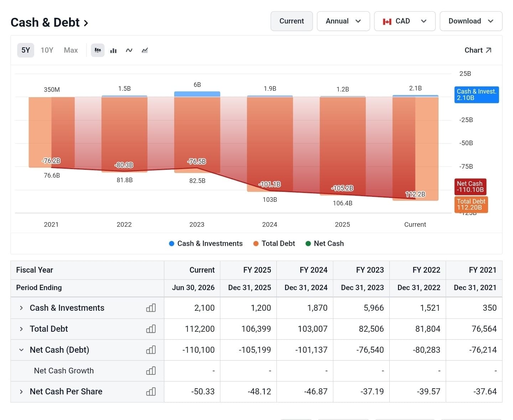513x420 pixels.
Task: Click the orange Total Debt 112.20B badge
Action: coord(471,204)
